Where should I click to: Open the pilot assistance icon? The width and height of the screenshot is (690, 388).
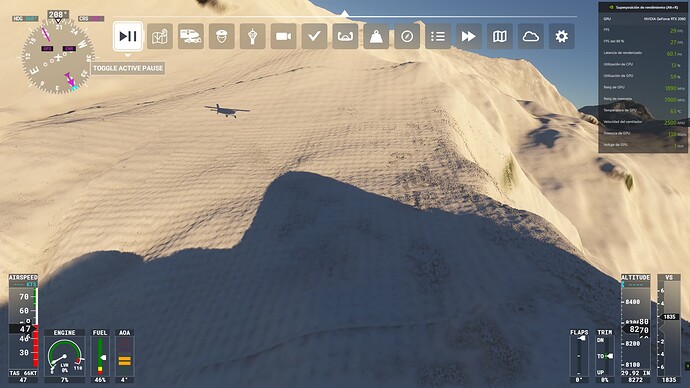click(222, 36)
